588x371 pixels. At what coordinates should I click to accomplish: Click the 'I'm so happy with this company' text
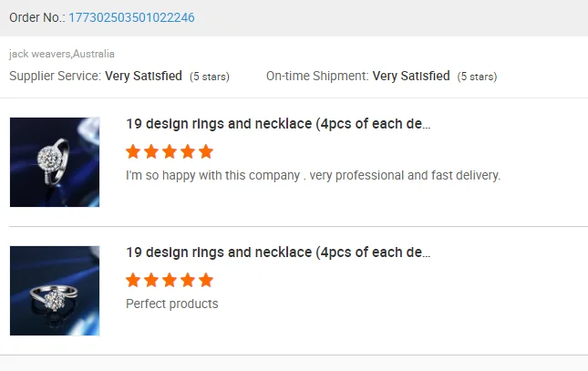tap(313, 175)
